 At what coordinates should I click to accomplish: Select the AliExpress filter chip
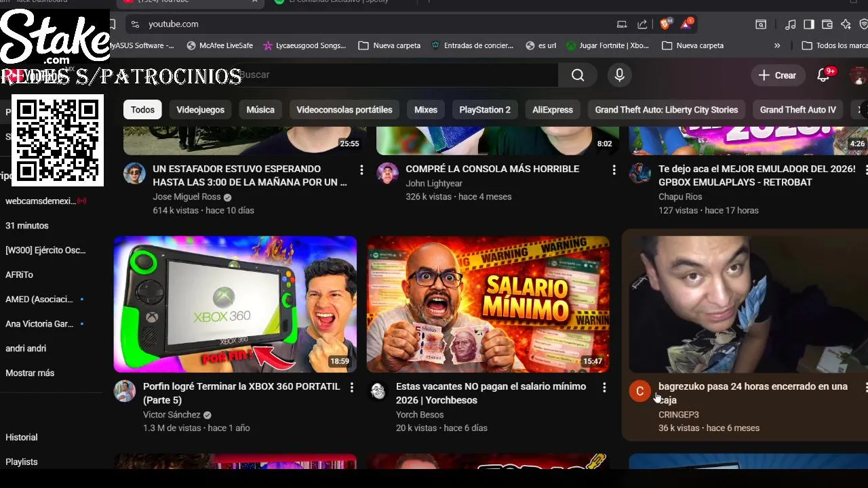[553, 110]
